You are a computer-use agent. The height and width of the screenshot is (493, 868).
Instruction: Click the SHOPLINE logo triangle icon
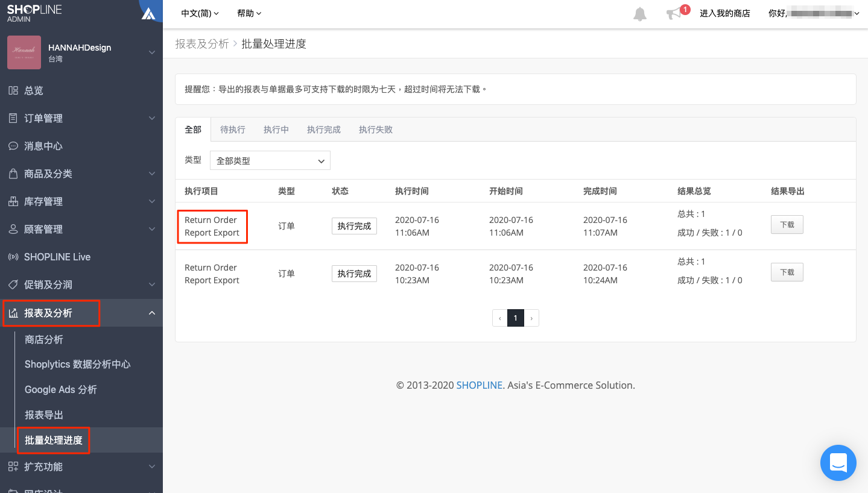(x=148, y=13)
